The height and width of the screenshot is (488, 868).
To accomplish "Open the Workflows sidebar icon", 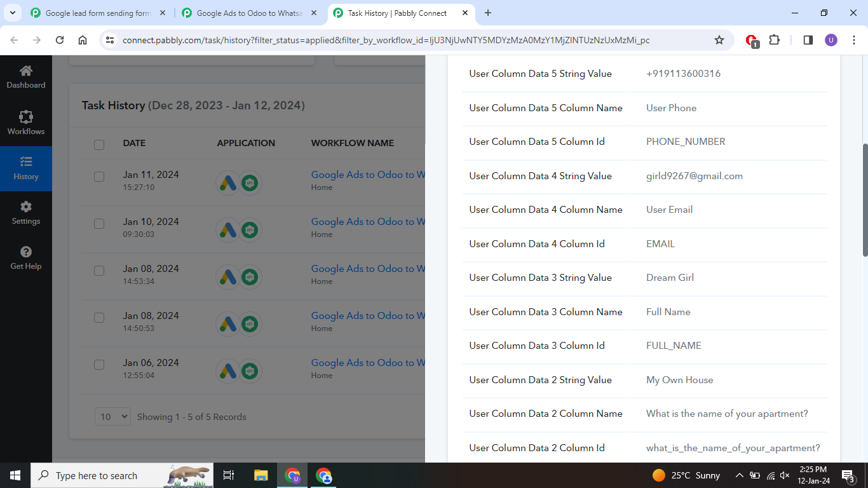I will point(25,123).
